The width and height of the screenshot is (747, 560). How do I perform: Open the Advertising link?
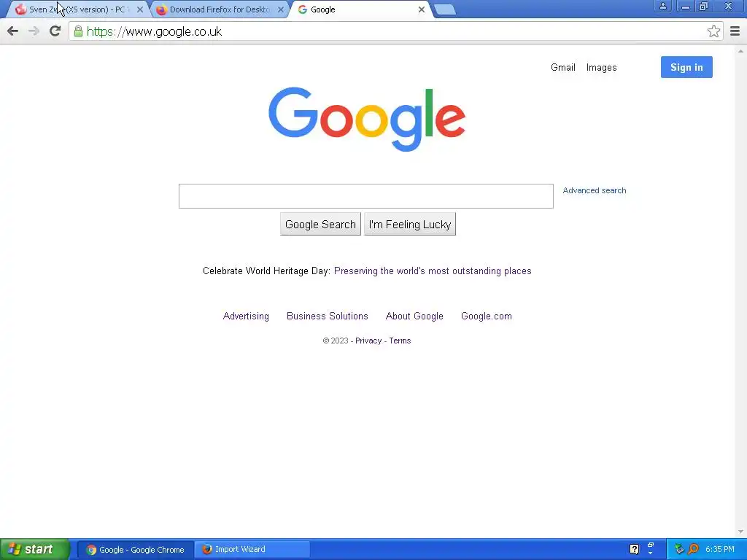click(246, 316)
